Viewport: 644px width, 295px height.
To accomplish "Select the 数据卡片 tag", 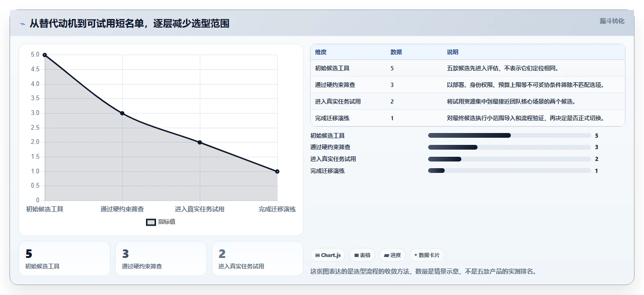I will (x=427, y=255).
